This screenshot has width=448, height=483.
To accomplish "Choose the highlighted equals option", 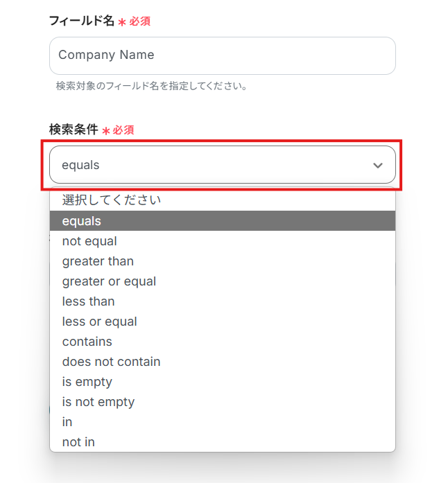I will [x=223, y=221].
